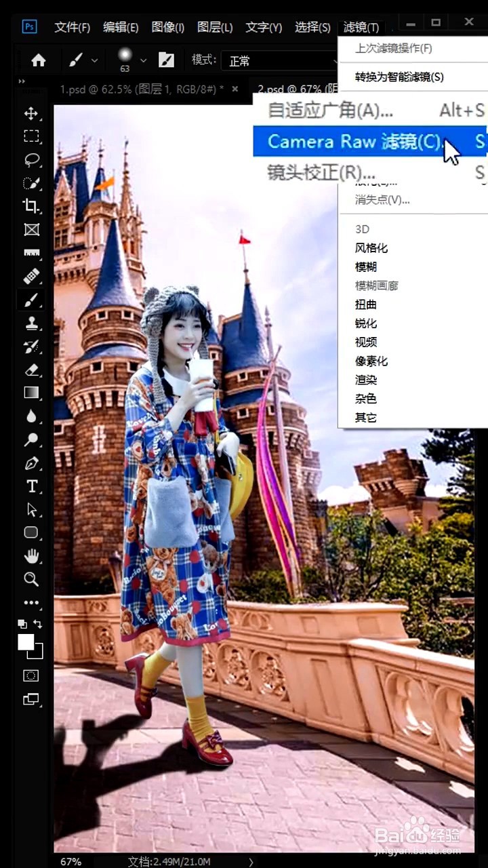Screen dimensions: 488x868
Task: Open the 编辑(E) menu
Action: click(121, 27)
